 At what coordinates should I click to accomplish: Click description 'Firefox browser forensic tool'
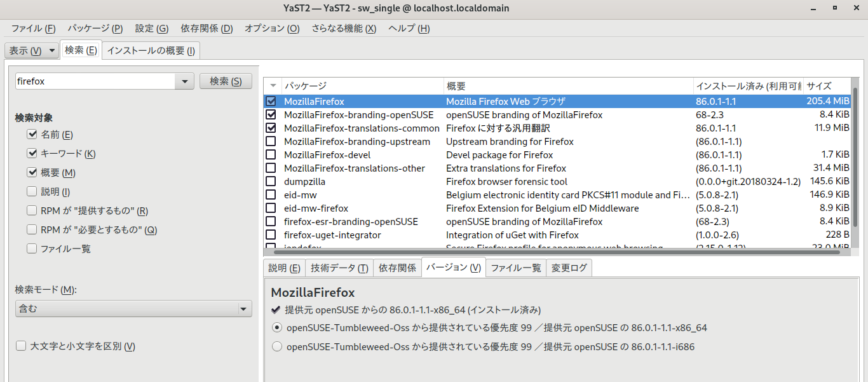tap(506, 182)
